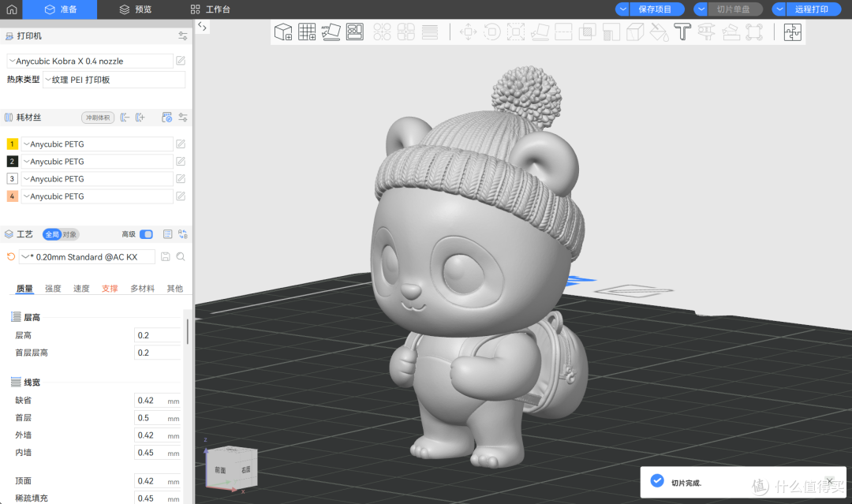Click the sync filament list icon

click(x=166, y=118)
